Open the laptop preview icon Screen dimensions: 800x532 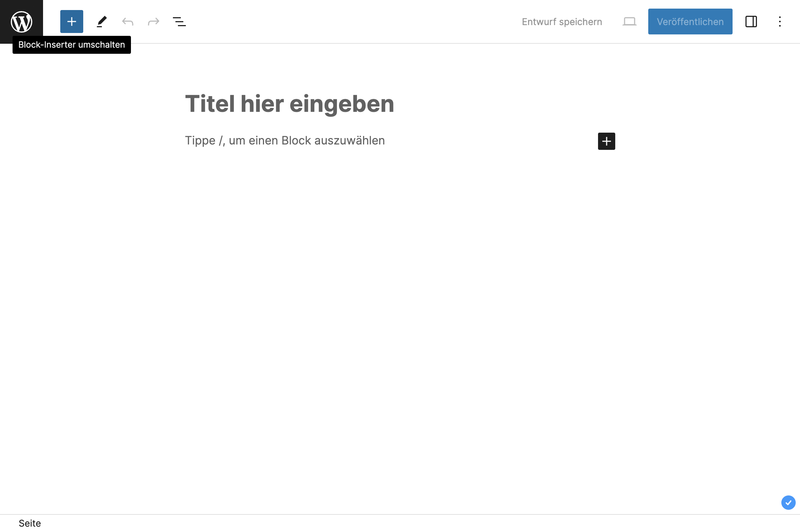[630, 22]
